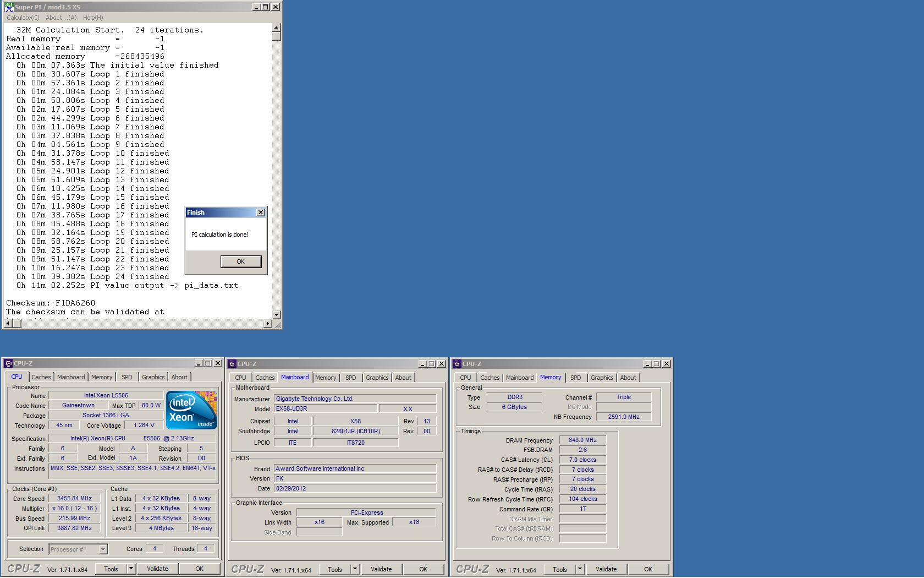Select the CPU tab in the Mainboard window
Viewport: 924px width, 578px height.
[x=240, y=378]
